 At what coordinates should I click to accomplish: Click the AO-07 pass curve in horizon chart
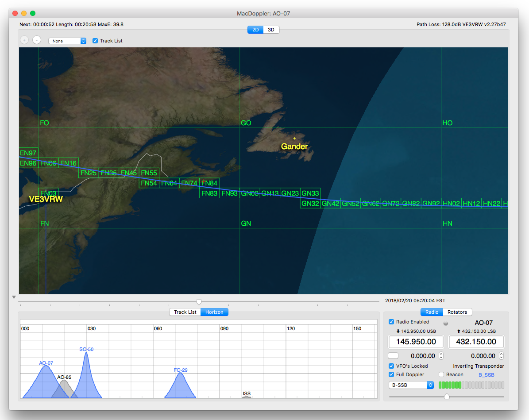[45, 381]
